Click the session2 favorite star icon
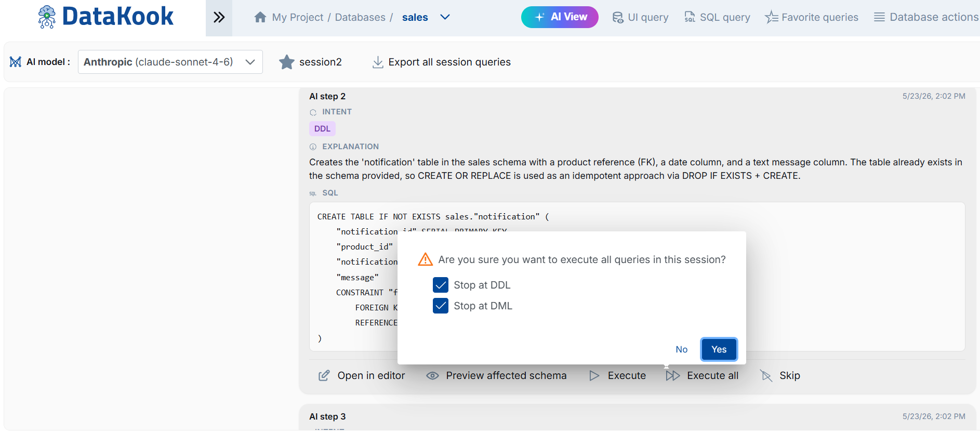The height and width of the screenshot is (431, 980). pyautogui.click(x=287, y=62)
